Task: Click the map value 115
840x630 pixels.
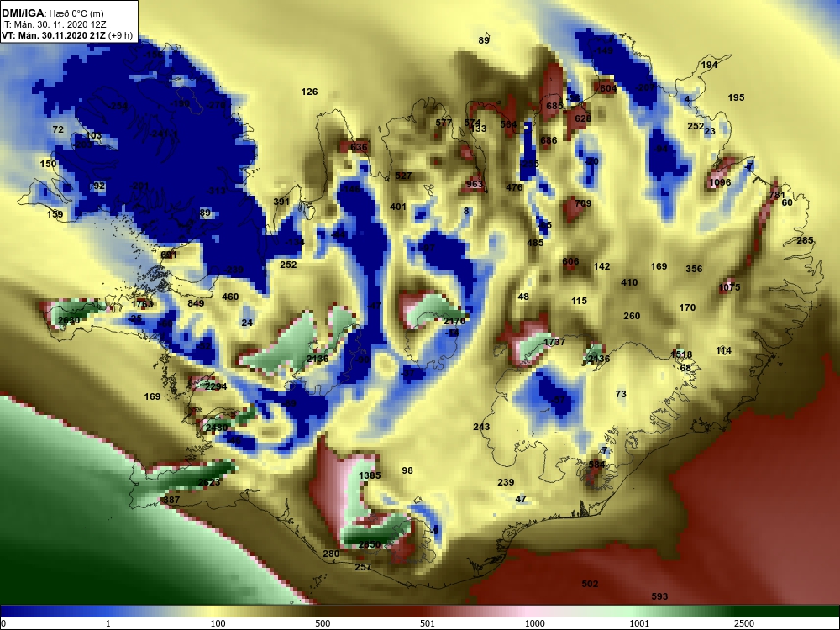Action: [579, 301]
